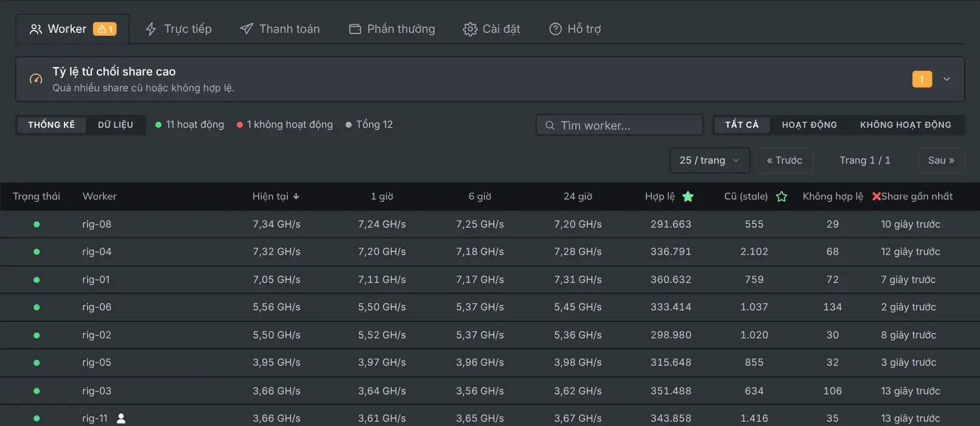The image size is (980, 426).
Task: Click the 7,05 GH/s current hashrate value
Action: coord(276,280)
